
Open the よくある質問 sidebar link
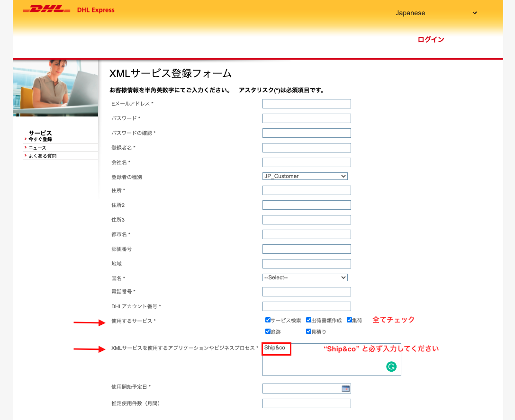(42, 156)
